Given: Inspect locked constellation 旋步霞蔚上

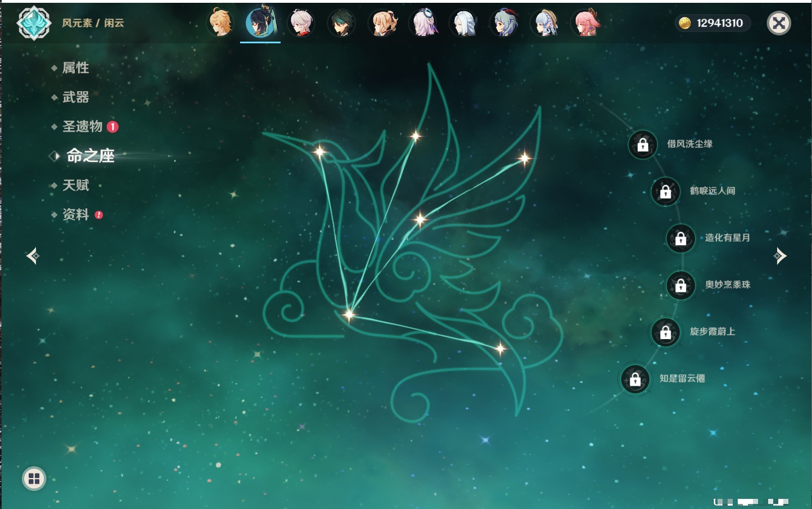Looking at the screenshot, I should pyautogui.click(x=666, y=332).
